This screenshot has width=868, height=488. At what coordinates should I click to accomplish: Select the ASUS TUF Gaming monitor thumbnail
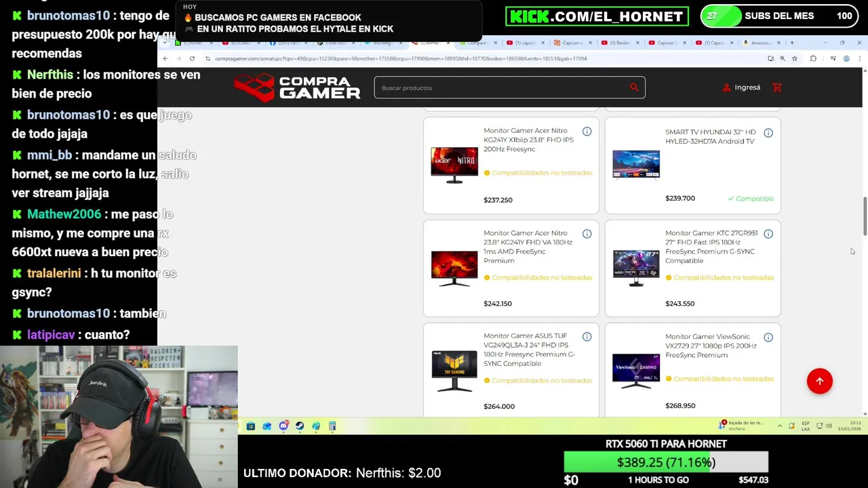(x=454, y=371)
